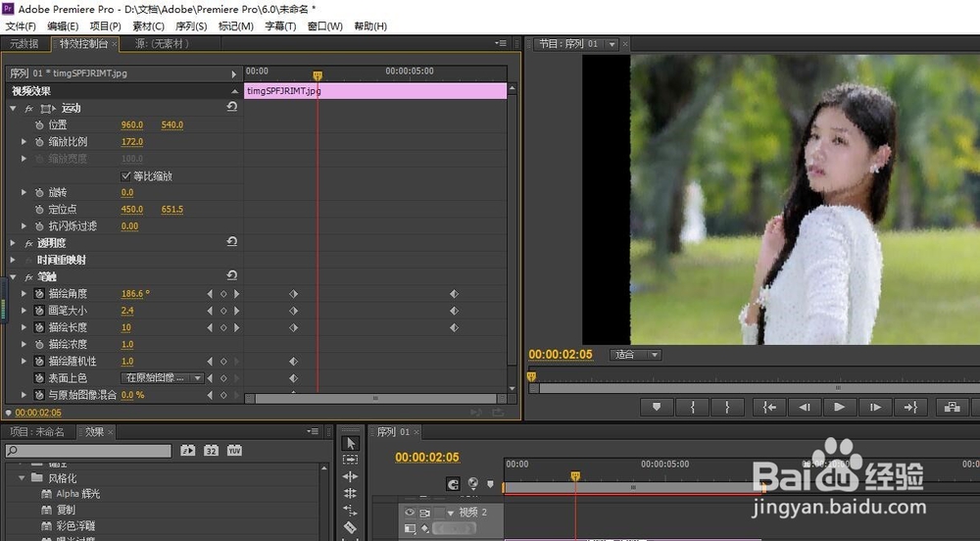Select the Ripple Edit tool
980x541 pixels.
pyautogui.click(x=351, y=476)
